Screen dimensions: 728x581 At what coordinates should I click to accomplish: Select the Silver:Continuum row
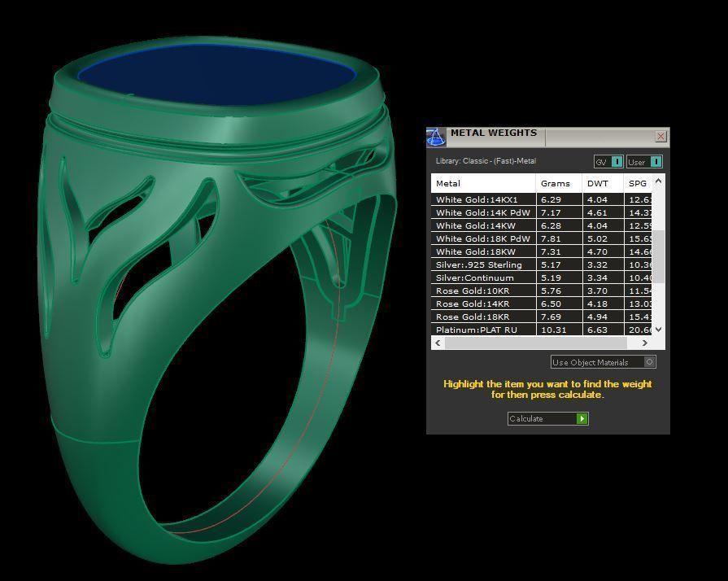pos(542,277)
